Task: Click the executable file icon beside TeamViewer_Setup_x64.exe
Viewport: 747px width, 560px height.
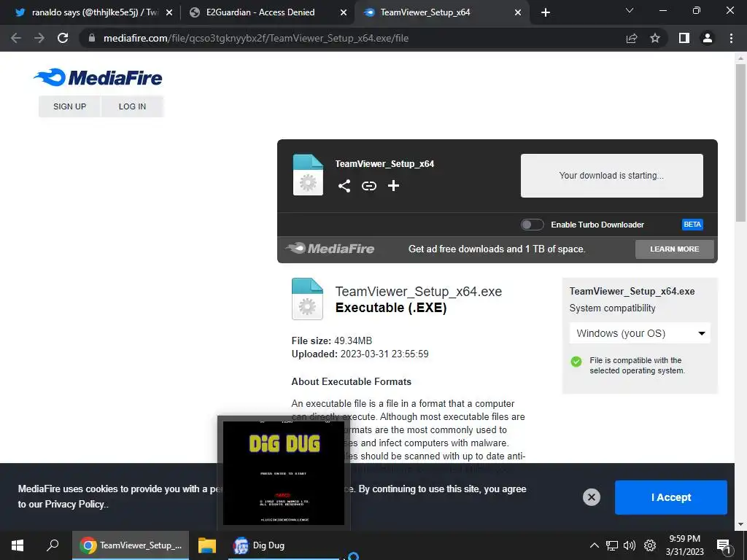Action: 307,299
